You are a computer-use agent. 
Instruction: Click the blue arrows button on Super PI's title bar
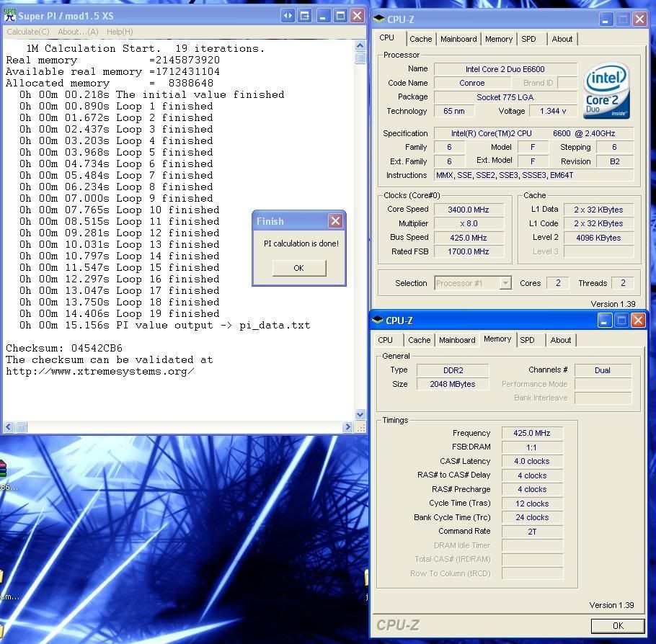tap(287, 14)
